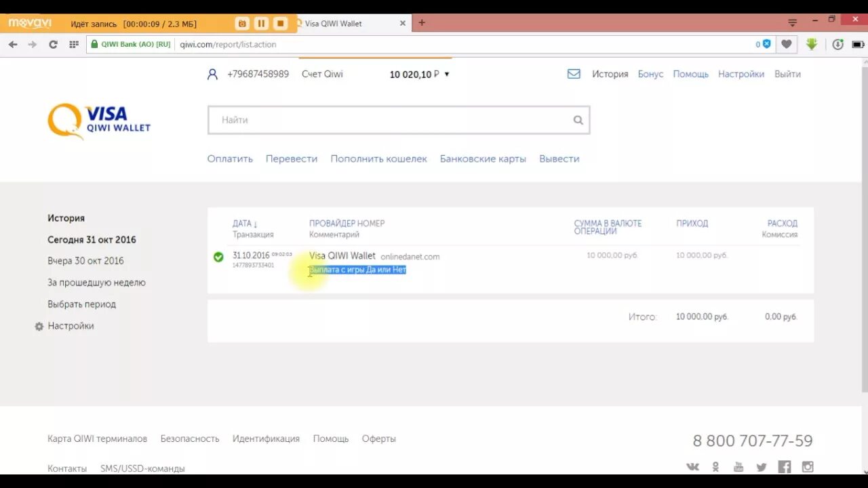Stop the Movavi recording
868x488 pixels.
(x=280, y=24)
